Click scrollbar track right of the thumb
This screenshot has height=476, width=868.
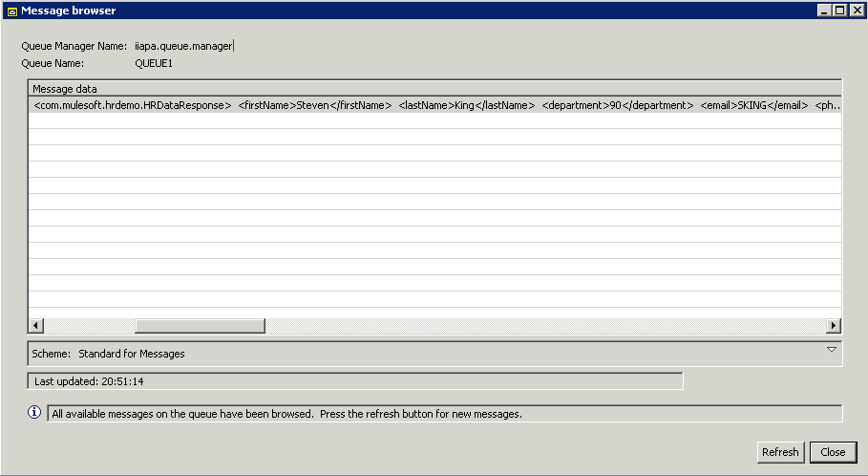tap(544, 325)
